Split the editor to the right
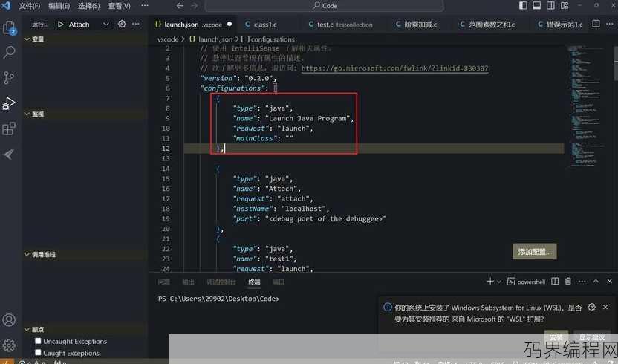 [x=596, y=24]
